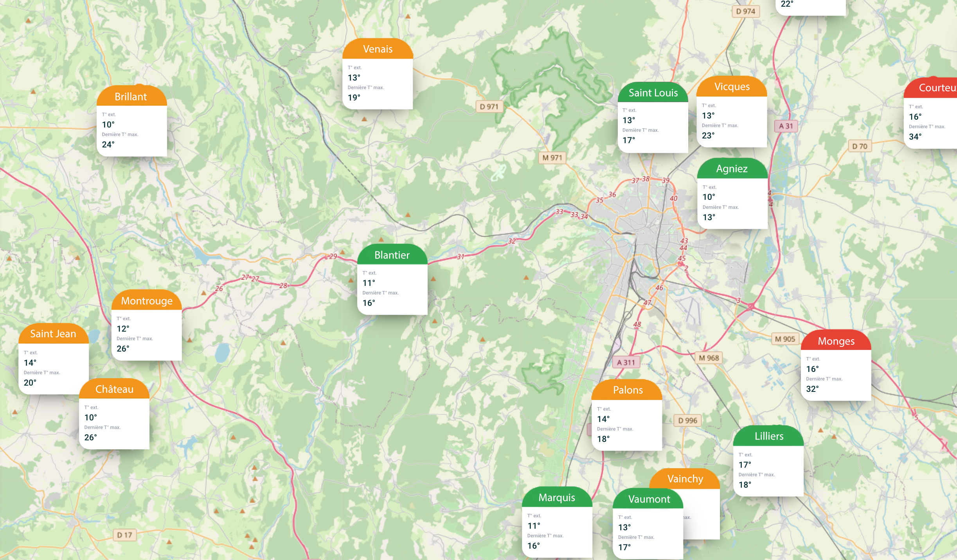Viewport: 957px width, 560px height.
Task: Open the Brillant station card
Action: (131, 121)
